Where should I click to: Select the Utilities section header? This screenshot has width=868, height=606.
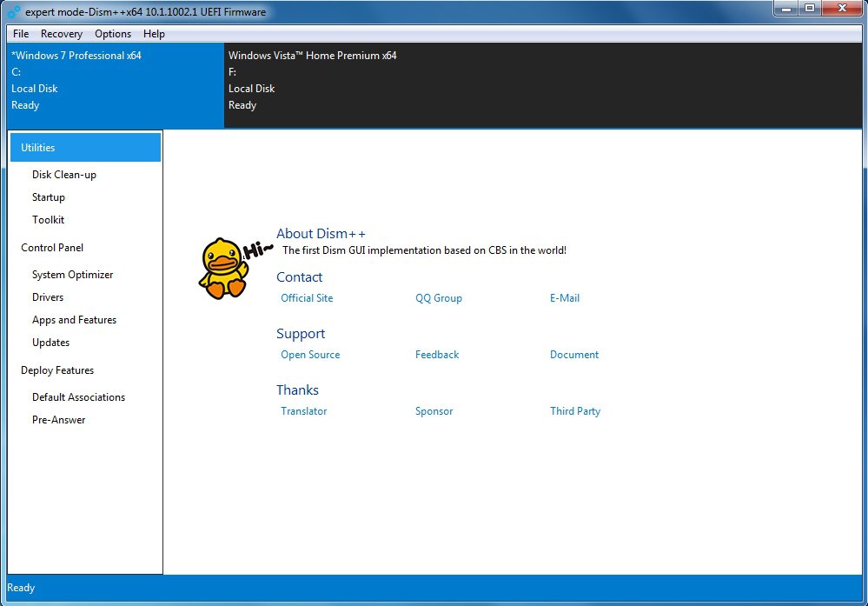point(85,148)
